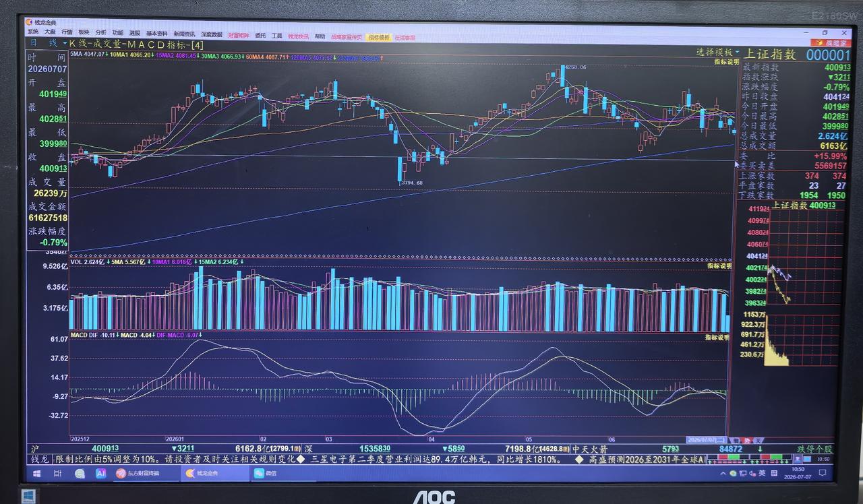Open the 深度数据 menu
The height and width of the screenshot is (504, 863).
212,34
